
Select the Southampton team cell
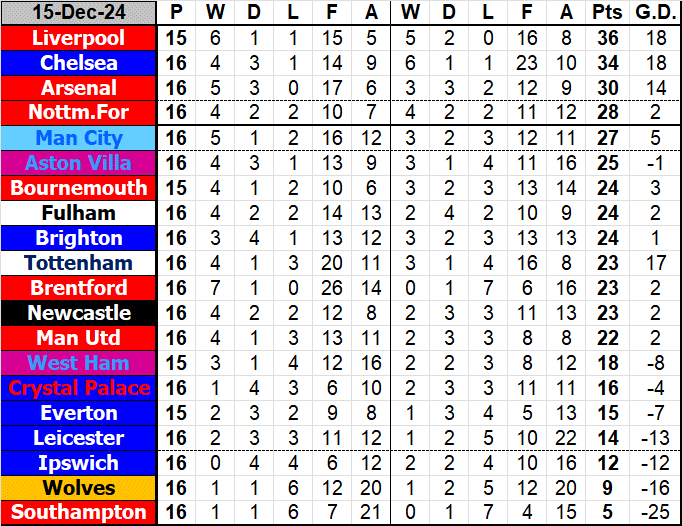tap(79, 513)
